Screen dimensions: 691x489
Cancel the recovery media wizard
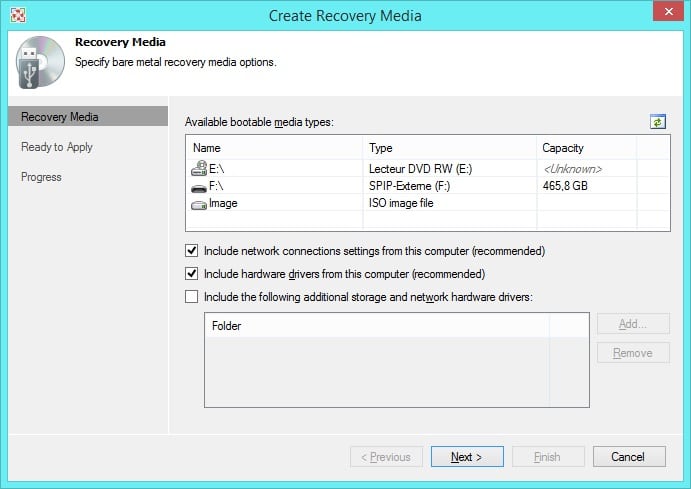(x=628, y=457)
